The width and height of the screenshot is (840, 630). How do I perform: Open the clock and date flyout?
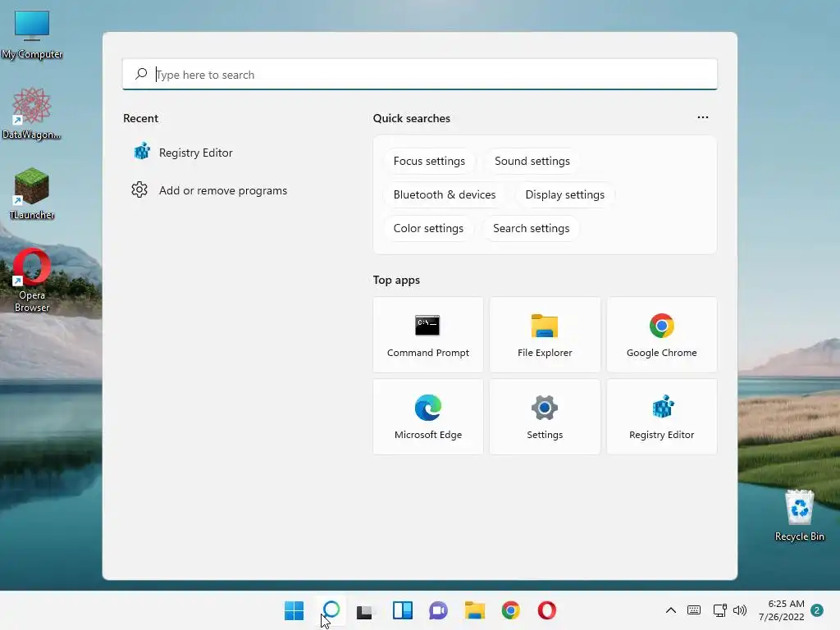pos(781,610)
